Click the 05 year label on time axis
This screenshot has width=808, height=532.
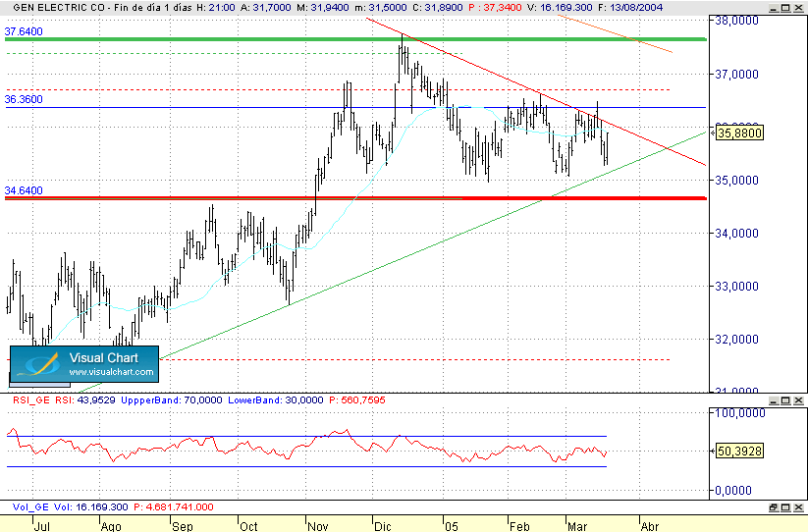click(452, 526)
